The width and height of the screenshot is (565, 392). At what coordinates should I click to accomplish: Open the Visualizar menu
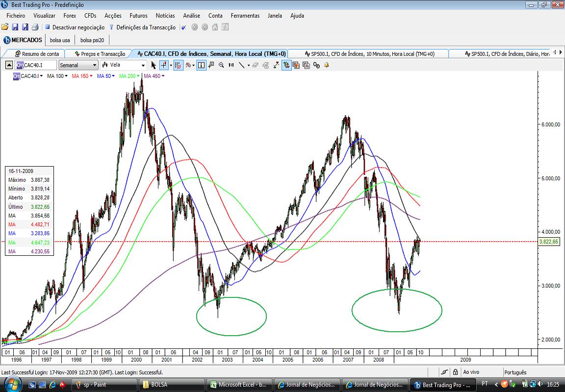44,16
